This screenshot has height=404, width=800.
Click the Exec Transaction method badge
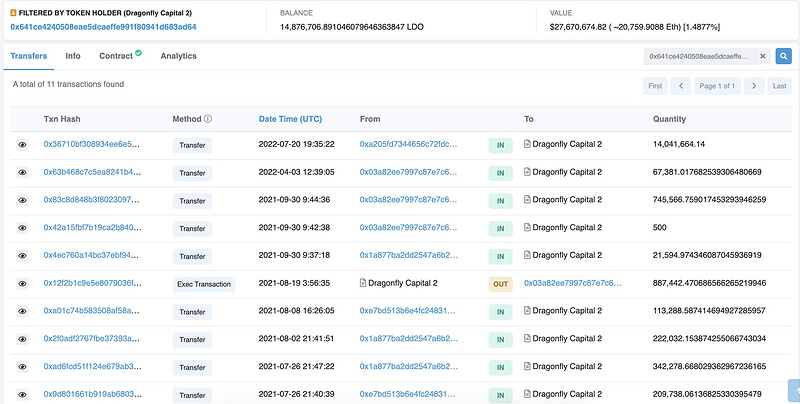[204, 284]
